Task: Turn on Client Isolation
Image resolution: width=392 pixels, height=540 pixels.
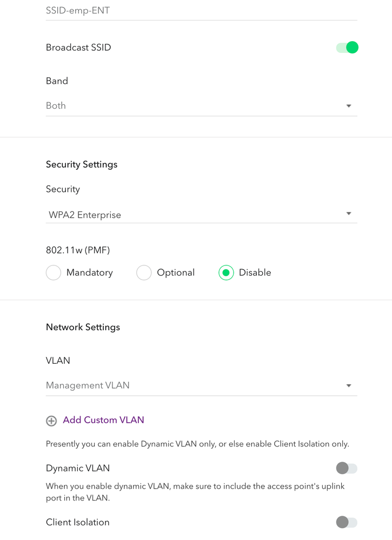Action: [x=347, y=522]
